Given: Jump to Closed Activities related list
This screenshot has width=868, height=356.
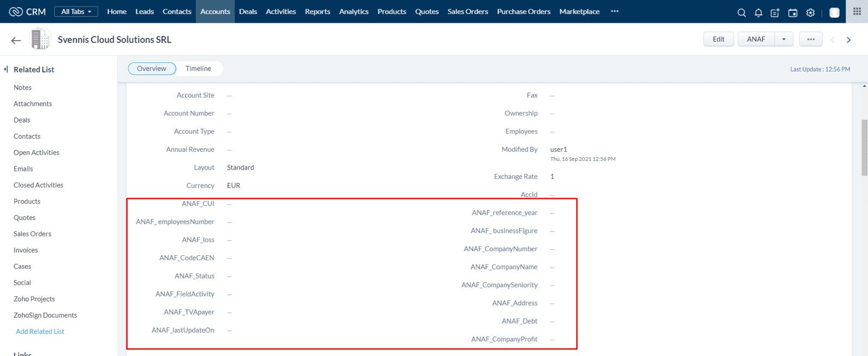Looking at the screenshot, I should (x=39, y=185).
